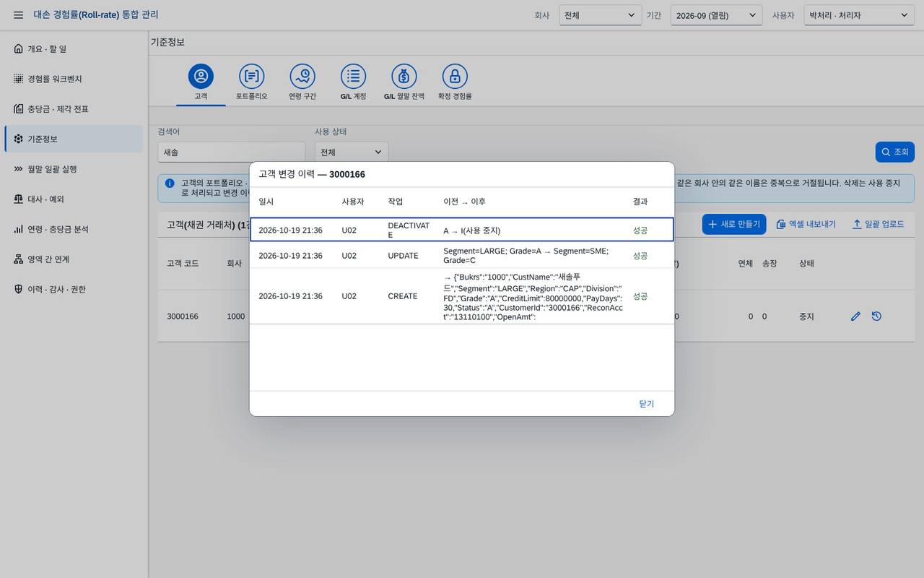Image resolution: width=924 pixels, height=578 pixels.
Task: Select the DEACTIVATE history row
Action: 462,230
